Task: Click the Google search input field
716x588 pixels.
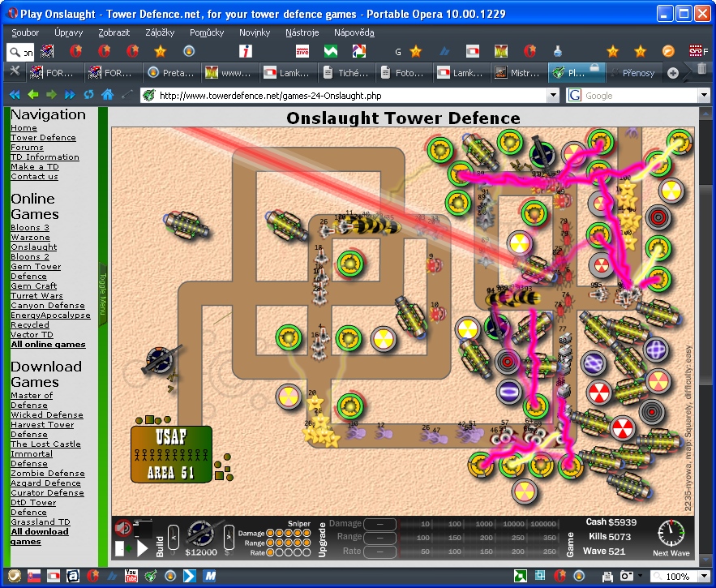Action: (x=639, y=96)
